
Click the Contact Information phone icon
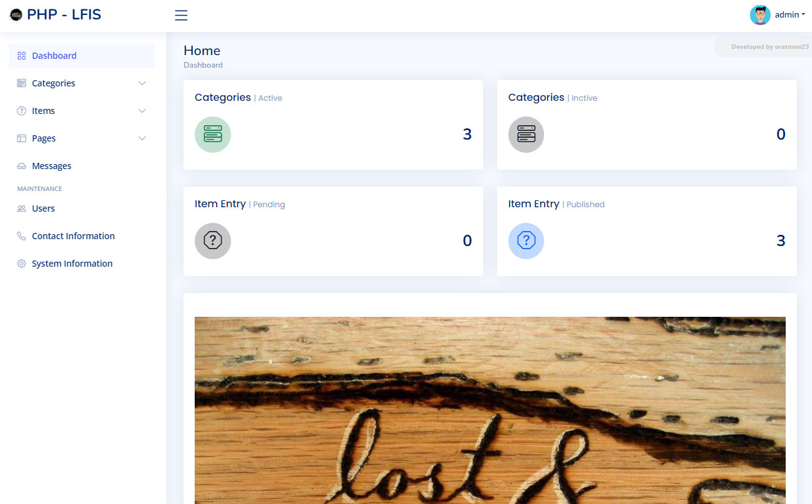[21, 236]
